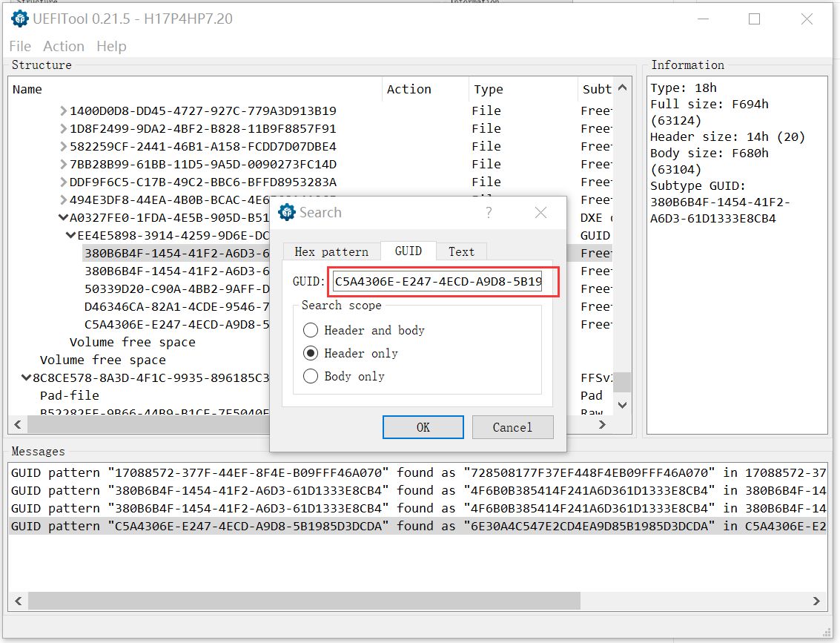
Task: Expand the 494E3DF8-44EA tree item
Action: 63,200
